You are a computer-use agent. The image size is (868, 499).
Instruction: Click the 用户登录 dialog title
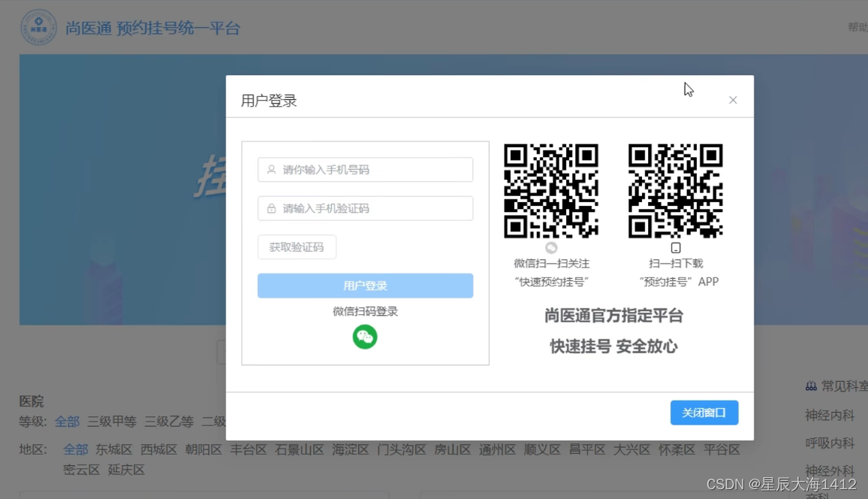pyautogui.click(x=269, y=101)
